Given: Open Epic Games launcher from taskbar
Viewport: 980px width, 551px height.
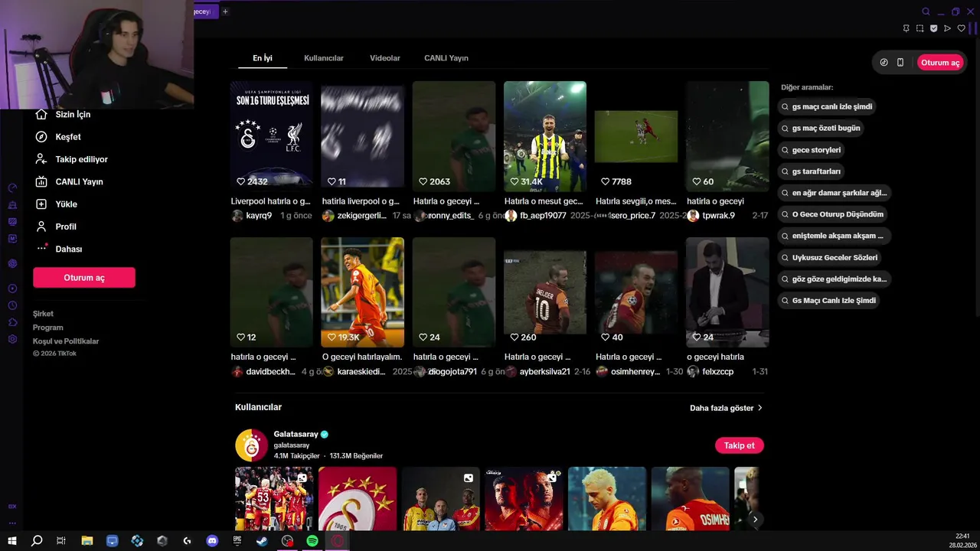Looking at the screenshot, I should pos(237,541).
